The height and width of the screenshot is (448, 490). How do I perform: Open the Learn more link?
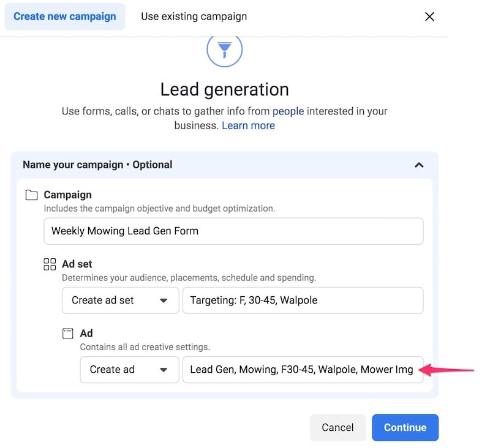point(248,125)
